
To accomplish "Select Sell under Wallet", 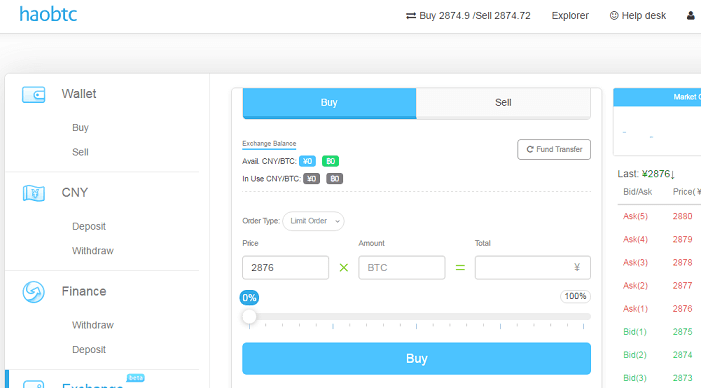I will click(80, 152).
